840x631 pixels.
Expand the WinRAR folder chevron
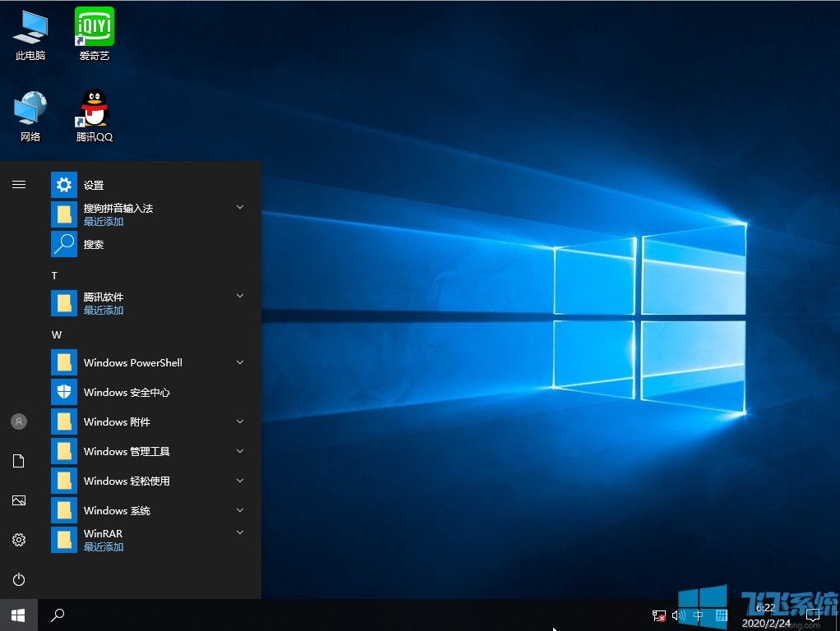pos(240,533)
